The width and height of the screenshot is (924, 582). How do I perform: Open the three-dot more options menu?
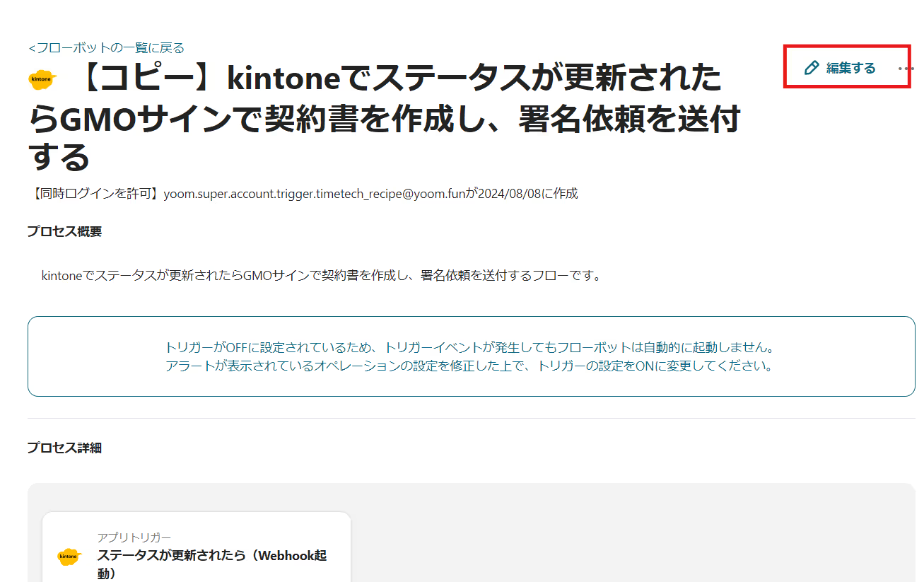(906, 69)
